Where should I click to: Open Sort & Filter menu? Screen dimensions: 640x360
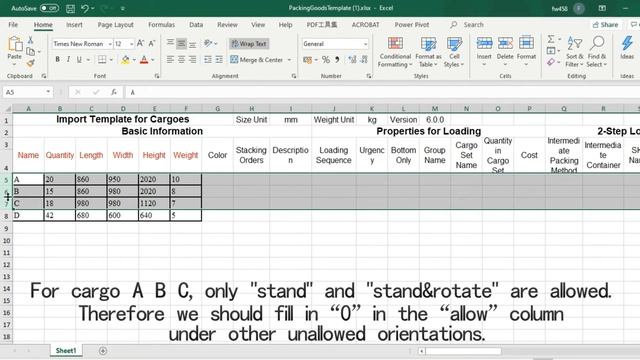click(x=575, y=52)
